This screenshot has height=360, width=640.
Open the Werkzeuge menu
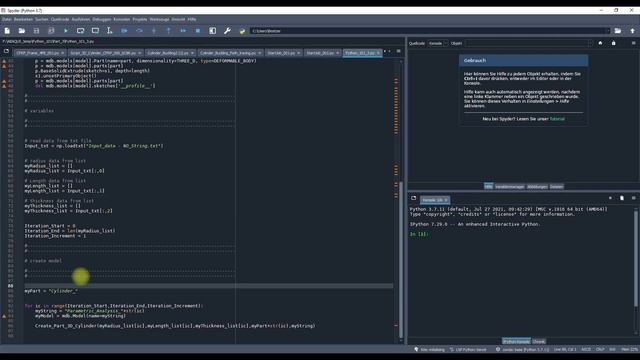[x=159, y=19]
